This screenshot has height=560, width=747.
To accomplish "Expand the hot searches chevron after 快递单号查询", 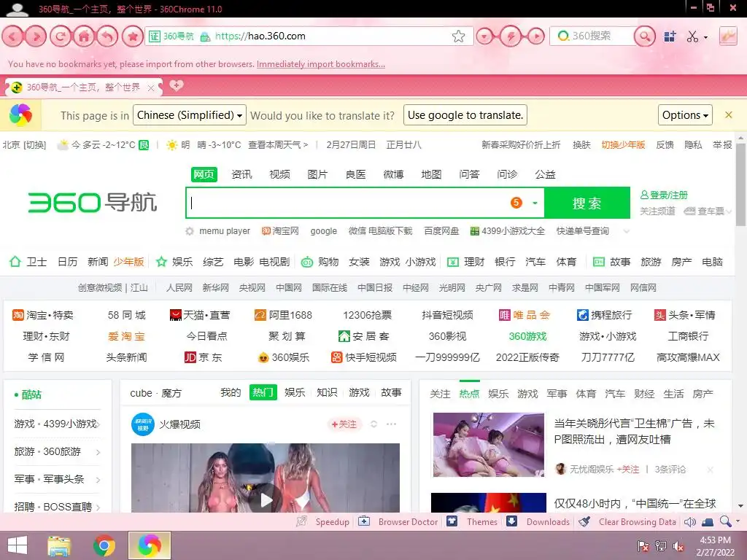I will [627, 231].
